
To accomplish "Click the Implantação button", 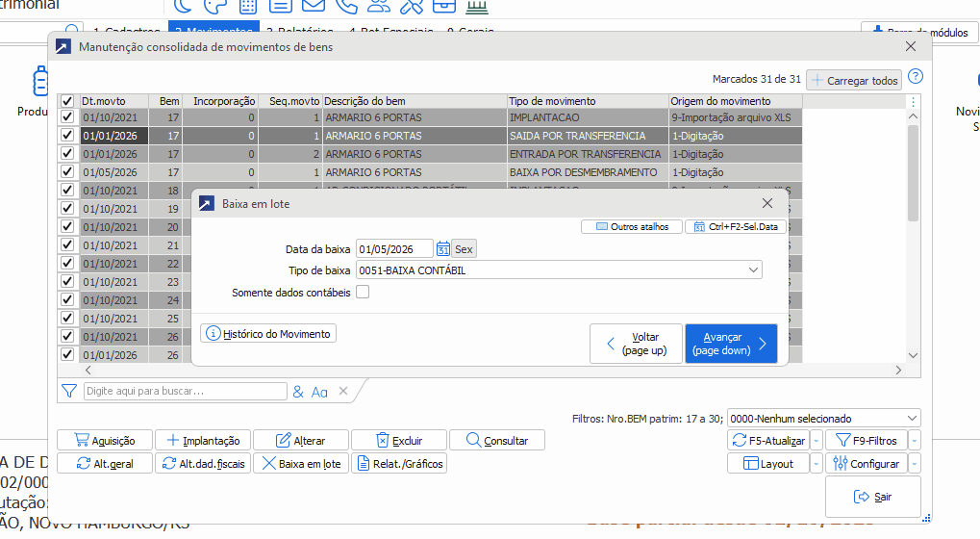I will point(203,441).
